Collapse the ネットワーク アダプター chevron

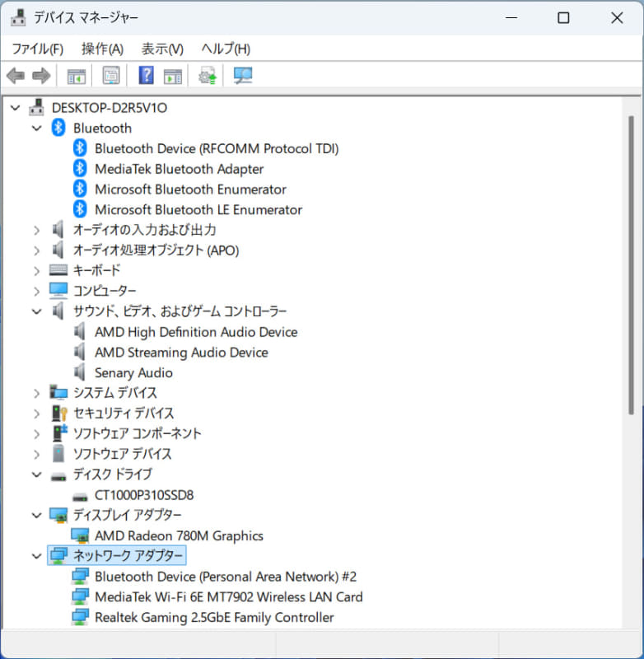coord(37,556)
